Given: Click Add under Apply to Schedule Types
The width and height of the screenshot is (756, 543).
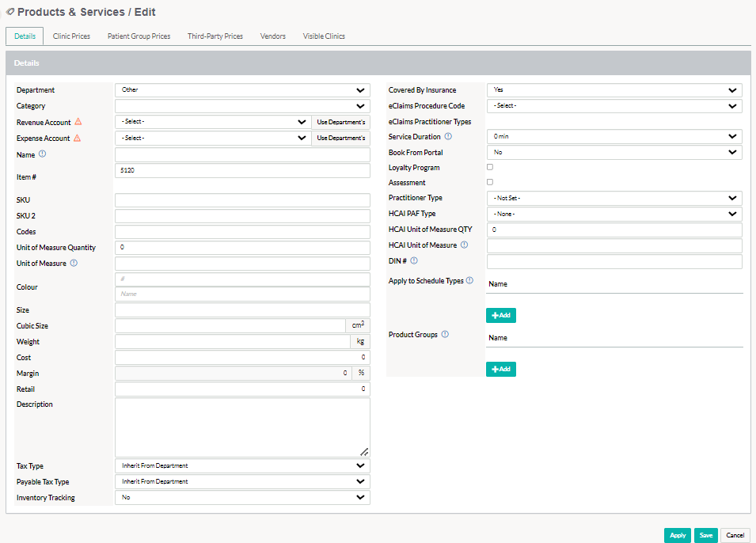Looking at the screenshot, I should pyautogui.click(x=501, y=315).
